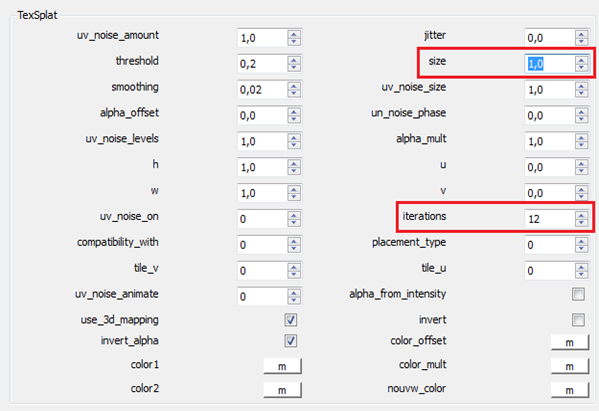
Task: Open the color1 map button
Action: 282,366
